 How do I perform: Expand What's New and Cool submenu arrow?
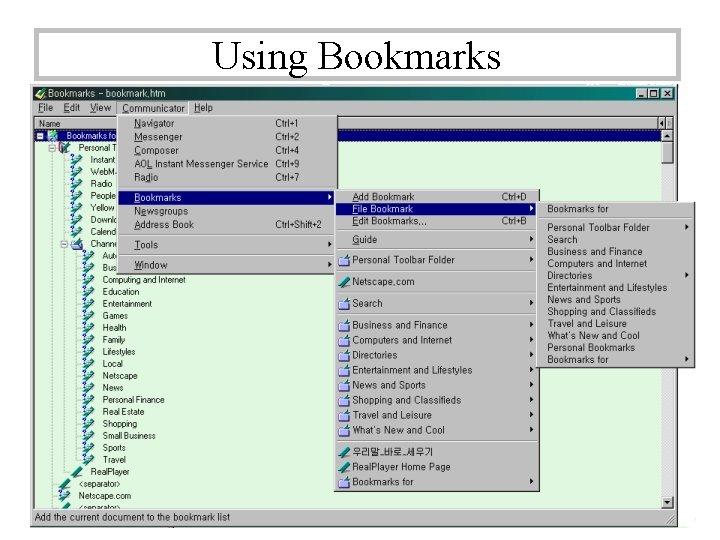[531, 430]
